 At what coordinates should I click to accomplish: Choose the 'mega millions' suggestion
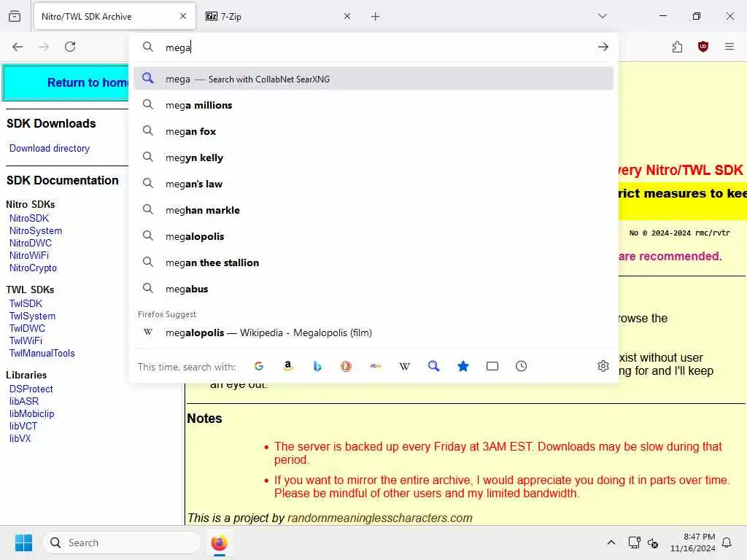(x=373, y=105)
